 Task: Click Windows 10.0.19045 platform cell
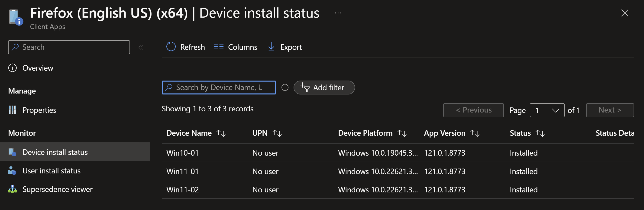click(378, 153)
